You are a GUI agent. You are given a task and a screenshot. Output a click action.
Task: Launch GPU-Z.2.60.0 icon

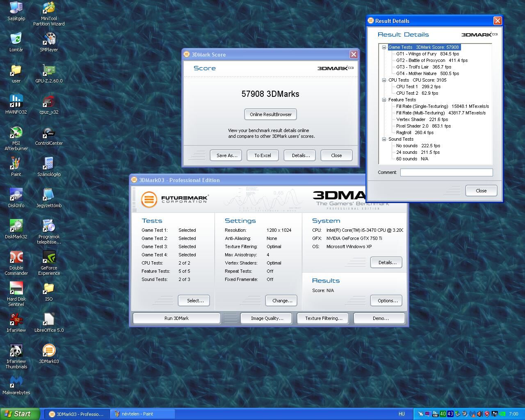click(x=49, y=73)
